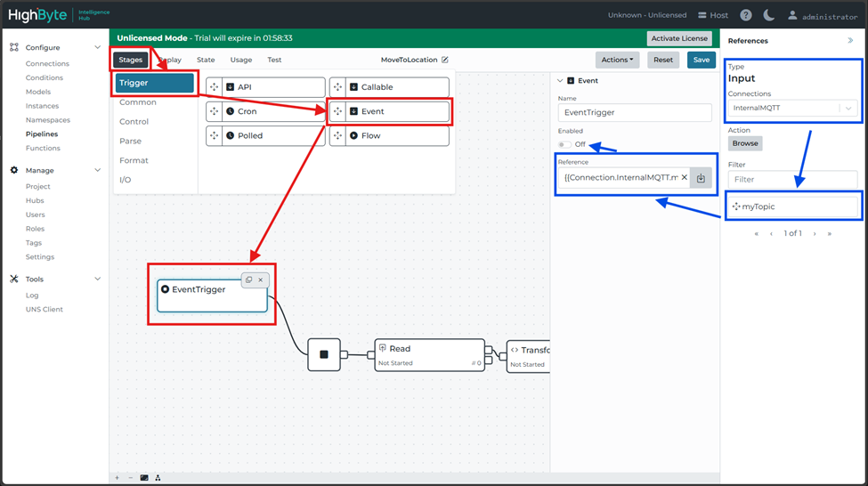Select the Parse stage category
This screenshot has height=486, width=868.
(130, 142)
